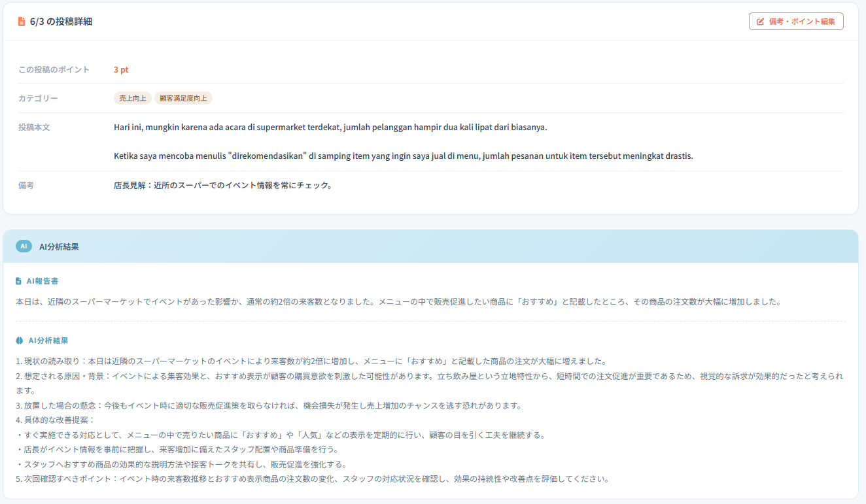Viewport: 866px width, 504px height.
Task: Click the line 2. 想定される原因・背景
Action: pyautogui.click(x=430, y=383)
